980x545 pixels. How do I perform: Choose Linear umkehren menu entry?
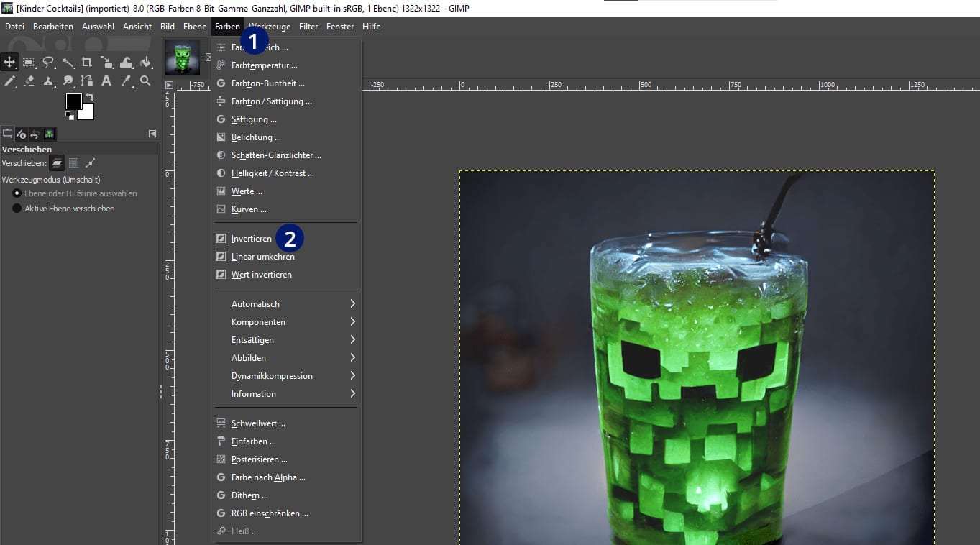[x=286, y=257]
